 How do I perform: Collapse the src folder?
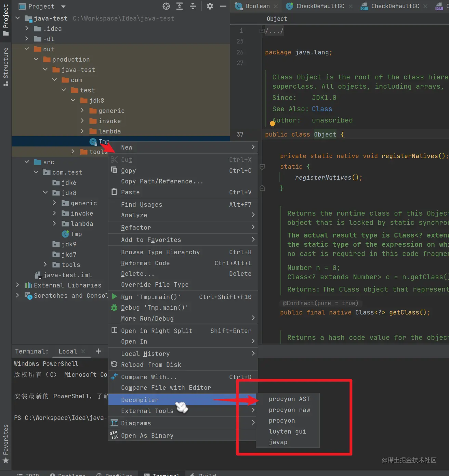click(x=27, y=162)
